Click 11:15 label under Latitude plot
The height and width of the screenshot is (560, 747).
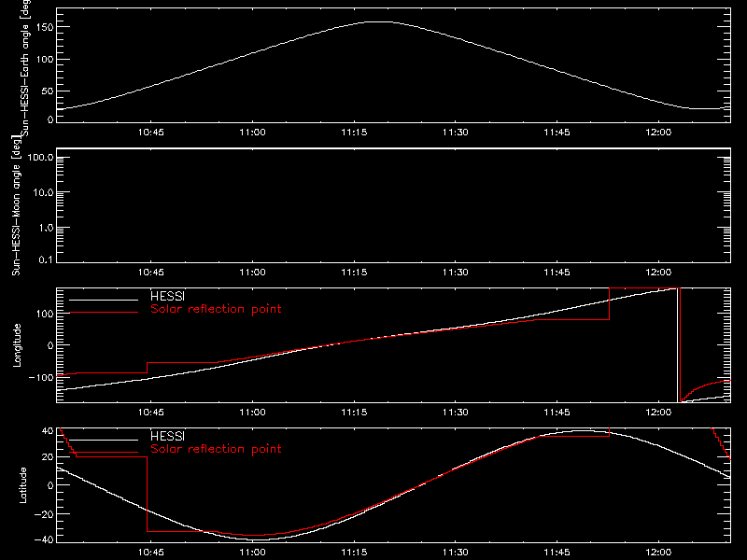(x=354, y=553)
